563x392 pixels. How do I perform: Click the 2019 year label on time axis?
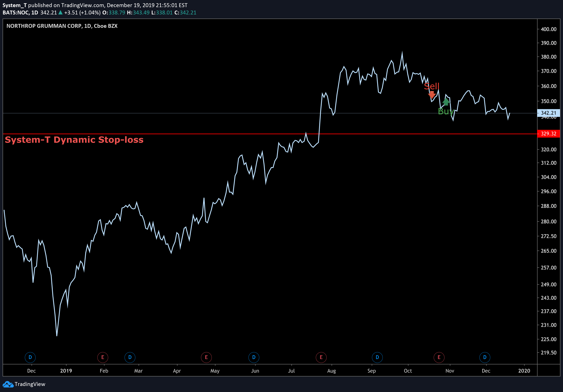(x=66, y=371)
